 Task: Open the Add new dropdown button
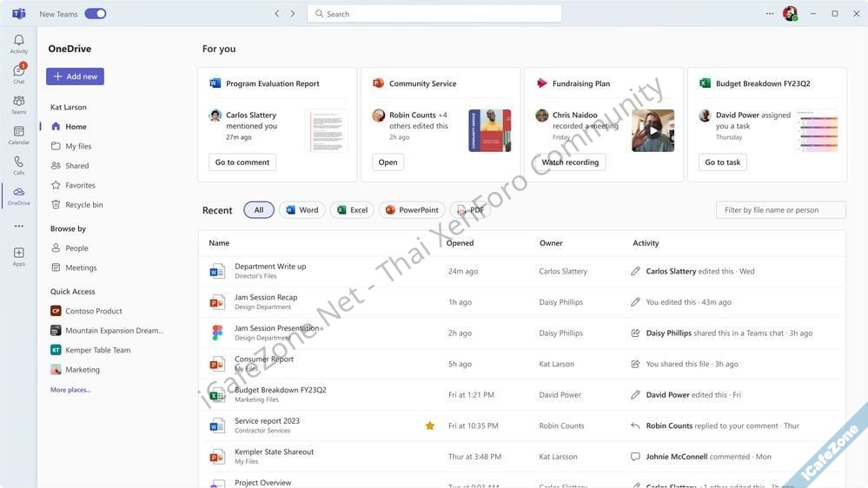tap(75, 76)
